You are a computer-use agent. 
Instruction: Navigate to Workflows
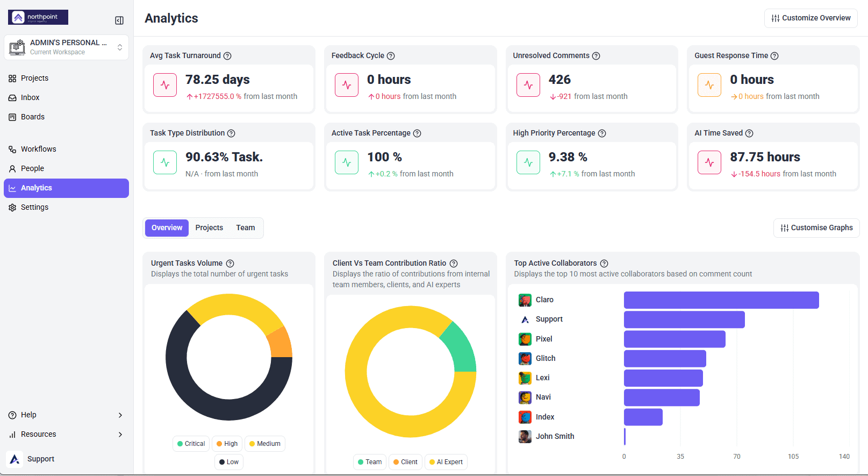point(66,150)
